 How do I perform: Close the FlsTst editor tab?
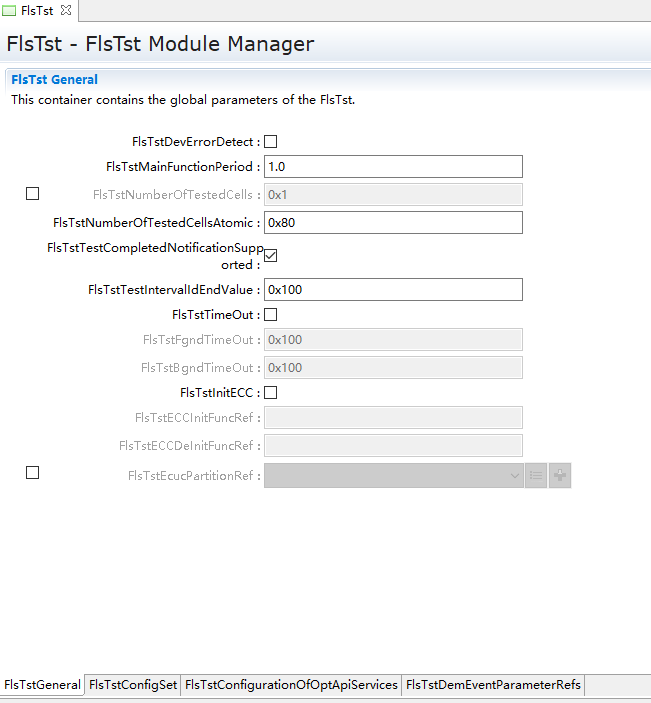[x=66, y=10]
